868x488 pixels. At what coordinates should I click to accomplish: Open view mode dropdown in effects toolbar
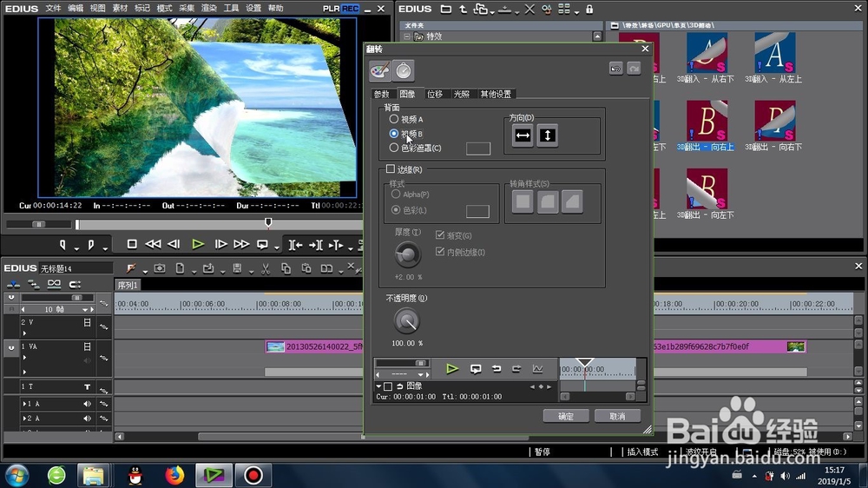577,11
